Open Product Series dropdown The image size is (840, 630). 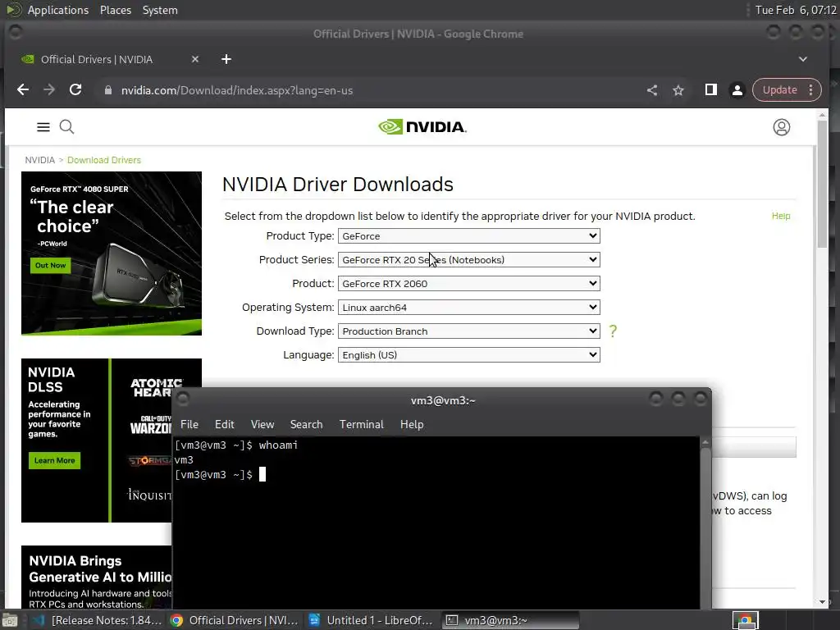(468, 260)
